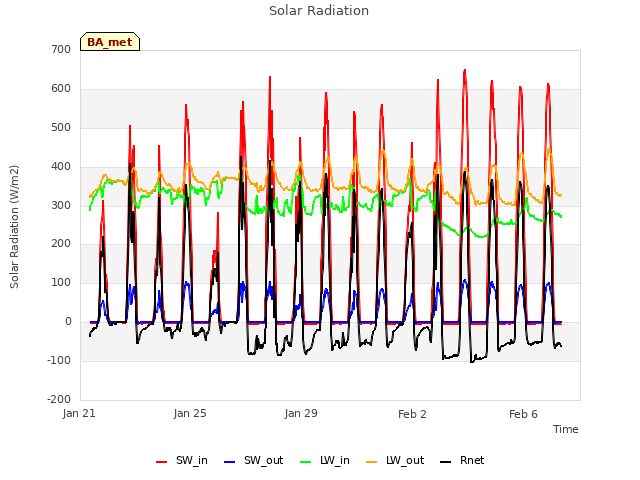
Task: Click the -100 y-axis tick label
Action: pyautogui.click(x=59, y=360)
